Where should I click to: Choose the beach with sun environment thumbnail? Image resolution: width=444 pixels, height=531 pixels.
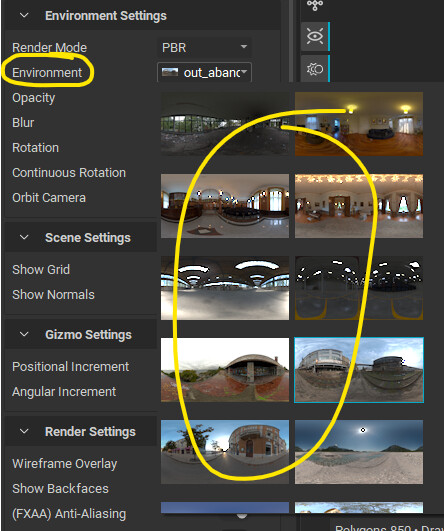[x=359, y=452]
